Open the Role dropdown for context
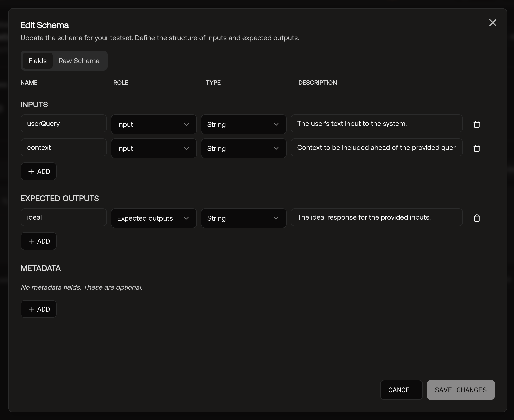Screen dimensions: 514x420 (154, 148)
